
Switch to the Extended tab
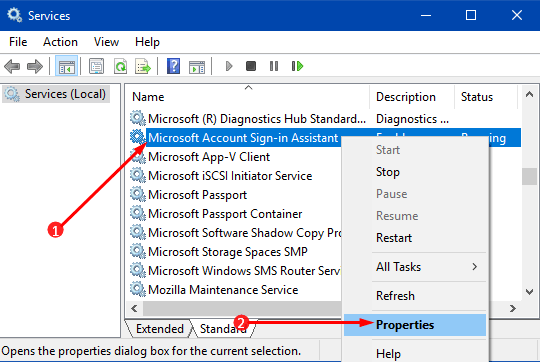(159, 329)
